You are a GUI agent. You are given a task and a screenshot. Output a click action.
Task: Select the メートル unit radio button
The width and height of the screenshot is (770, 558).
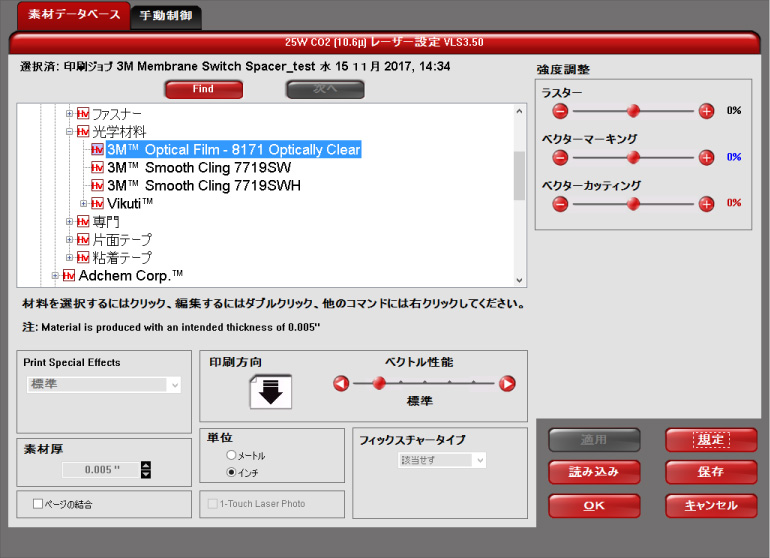231,455
